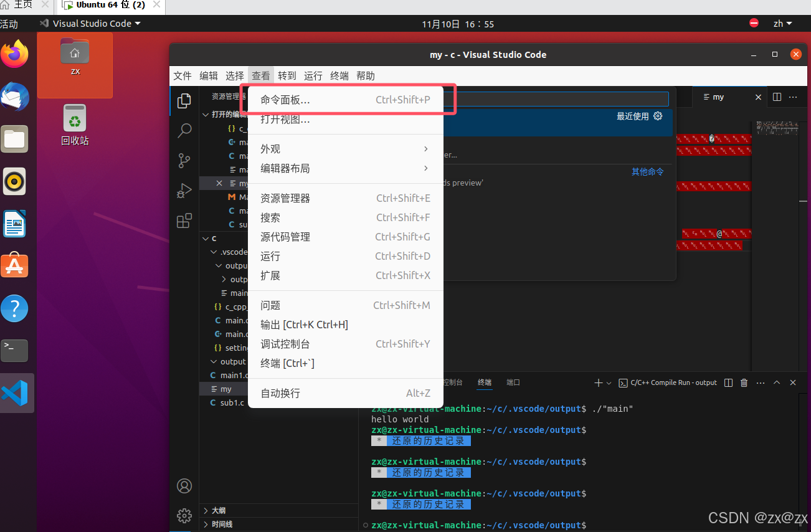Close 'my' in open editors list
The image size is (811, 532).
pyautogui.click(x=219, y=183)
